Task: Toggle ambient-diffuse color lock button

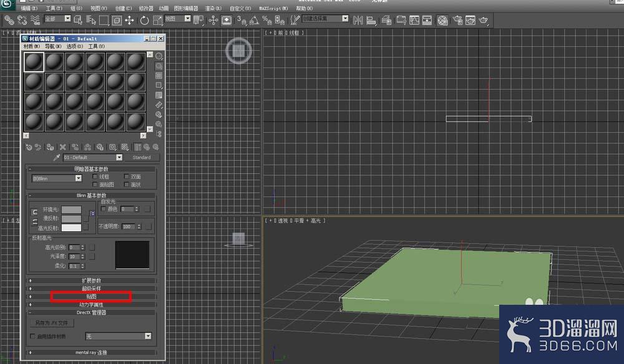Action: click(x=35, y=212)
